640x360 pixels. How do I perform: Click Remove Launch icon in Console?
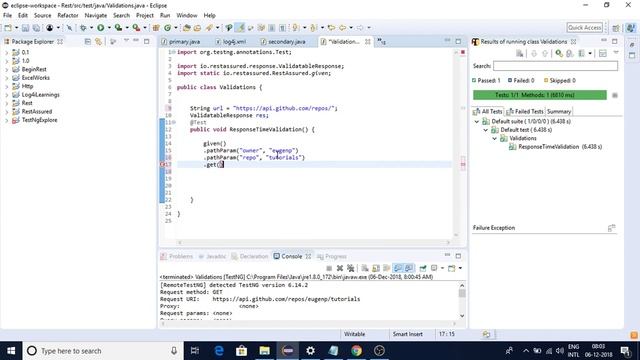point(340,268)
